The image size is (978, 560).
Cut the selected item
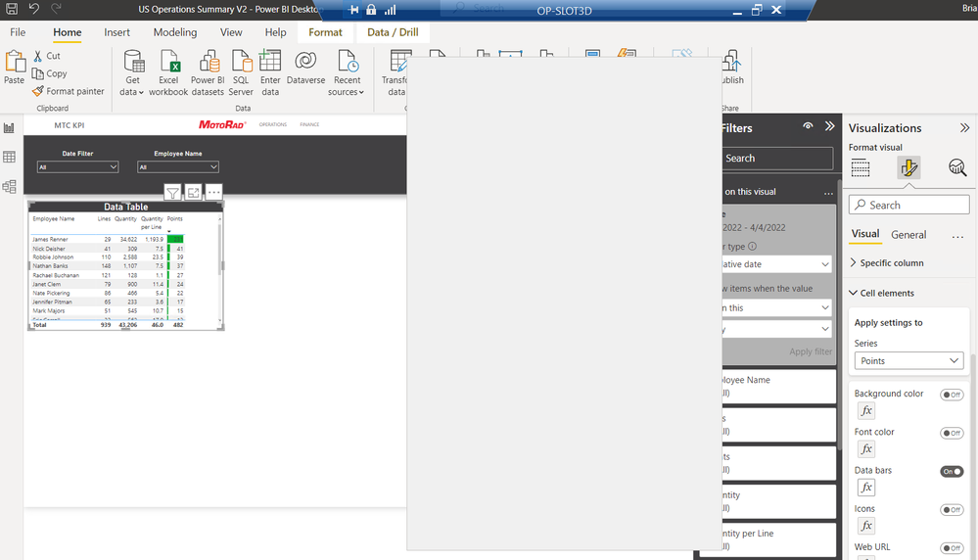(x=47, y=56)
